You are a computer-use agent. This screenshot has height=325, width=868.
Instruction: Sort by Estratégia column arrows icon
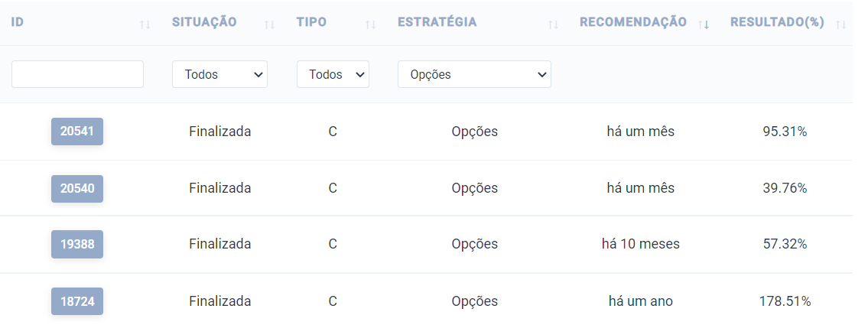pos(553,24)
